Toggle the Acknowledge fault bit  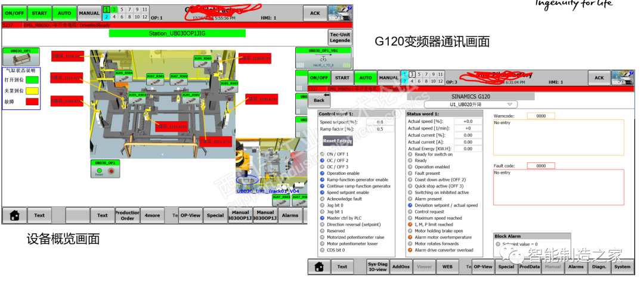[323, 199]
